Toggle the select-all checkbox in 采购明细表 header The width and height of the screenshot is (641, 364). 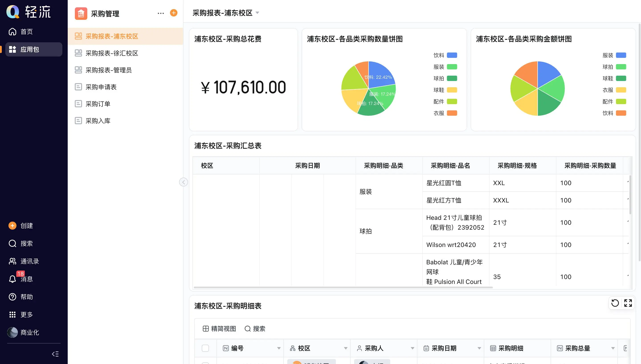(x=205, y=348)
